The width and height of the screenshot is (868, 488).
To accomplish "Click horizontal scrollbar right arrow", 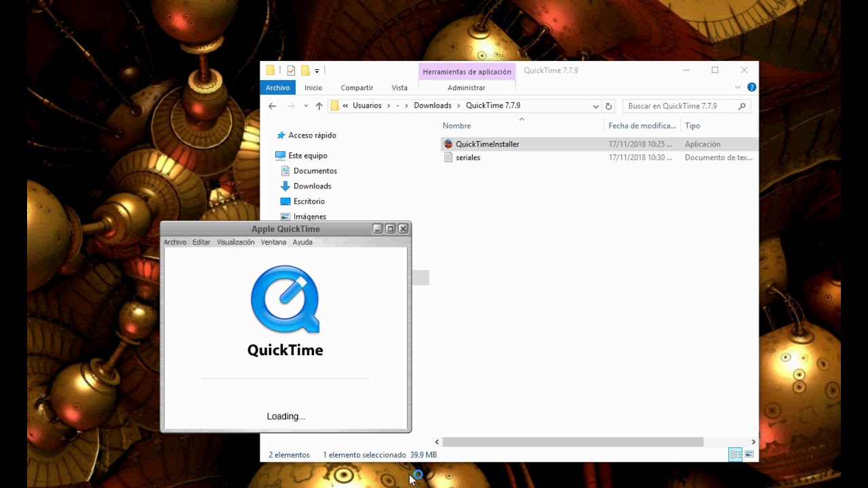I will coord(753,442).
